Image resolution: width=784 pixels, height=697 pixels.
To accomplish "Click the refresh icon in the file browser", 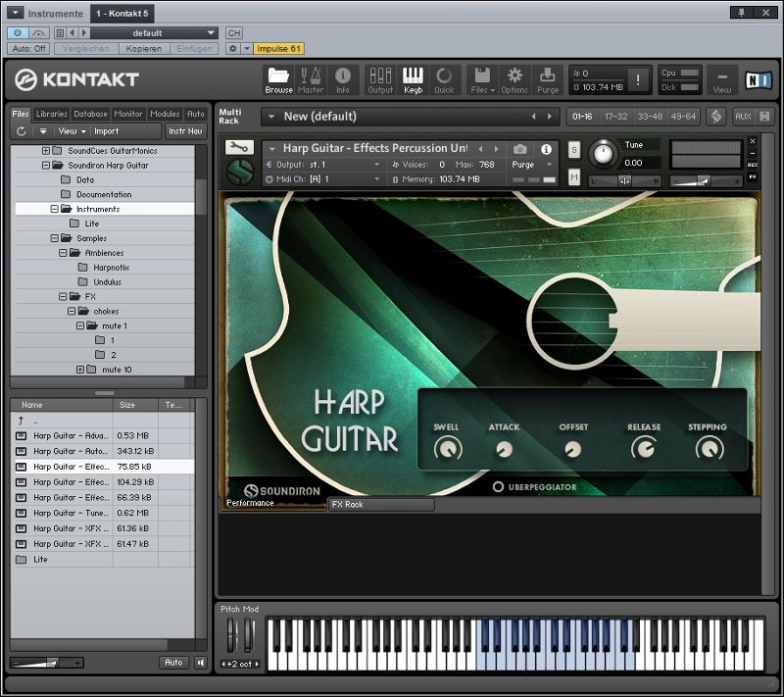I will pyautogui.click(x=21, y=131).
